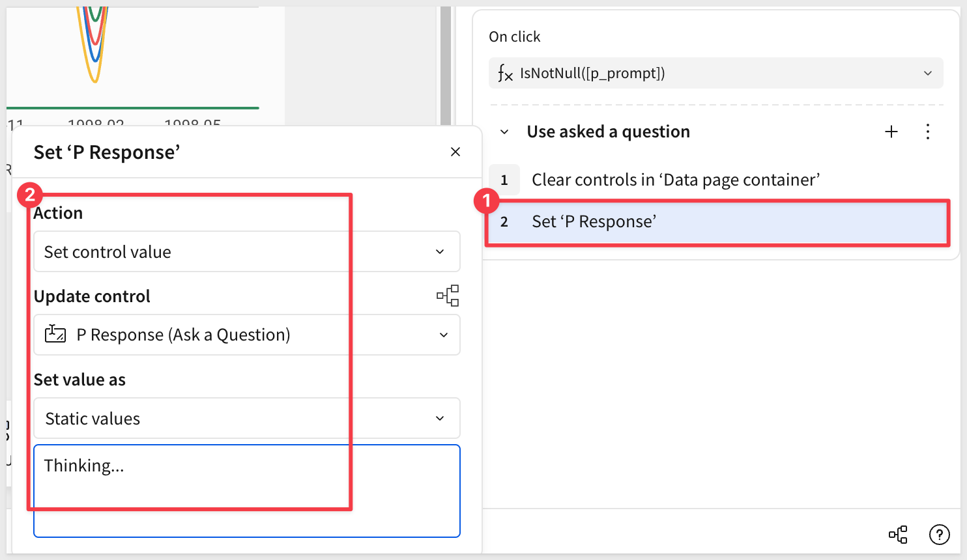
Task: Click the element picker icon beside Update control
Action: (448, 296)
